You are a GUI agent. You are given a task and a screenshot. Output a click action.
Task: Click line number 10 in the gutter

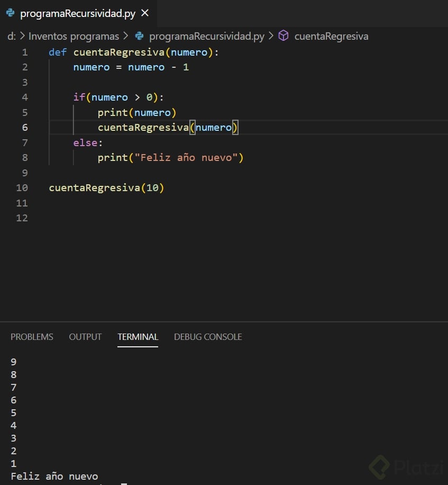pyautogui.click(x=22, y=188)
